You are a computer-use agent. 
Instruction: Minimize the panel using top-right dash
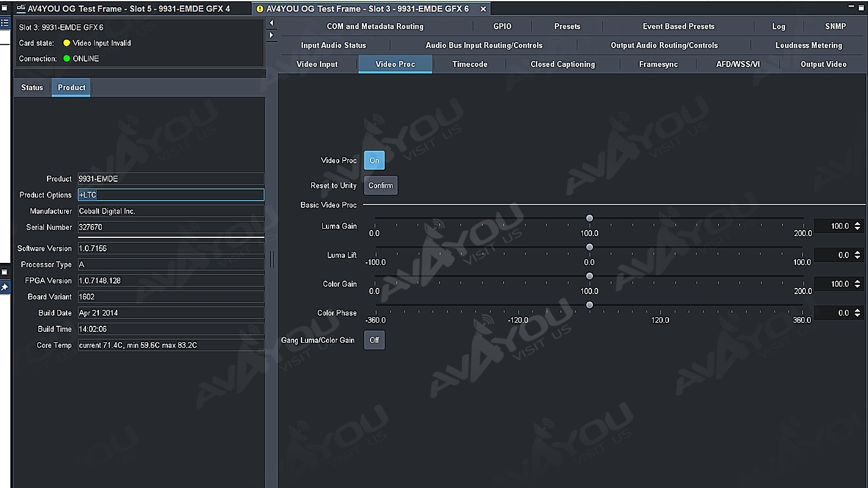(x=852, y=7)
